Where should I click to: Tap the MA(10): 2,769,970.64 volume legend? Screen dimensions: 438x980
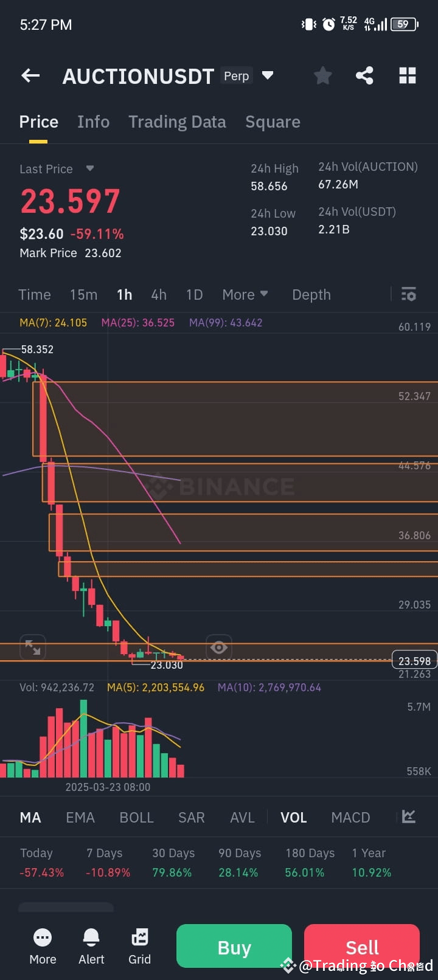coord(269,688)
